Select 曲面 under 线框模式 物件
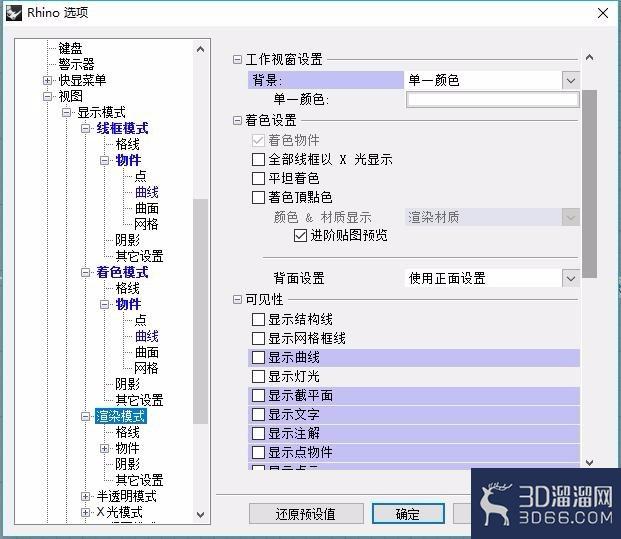 point(147,208)
